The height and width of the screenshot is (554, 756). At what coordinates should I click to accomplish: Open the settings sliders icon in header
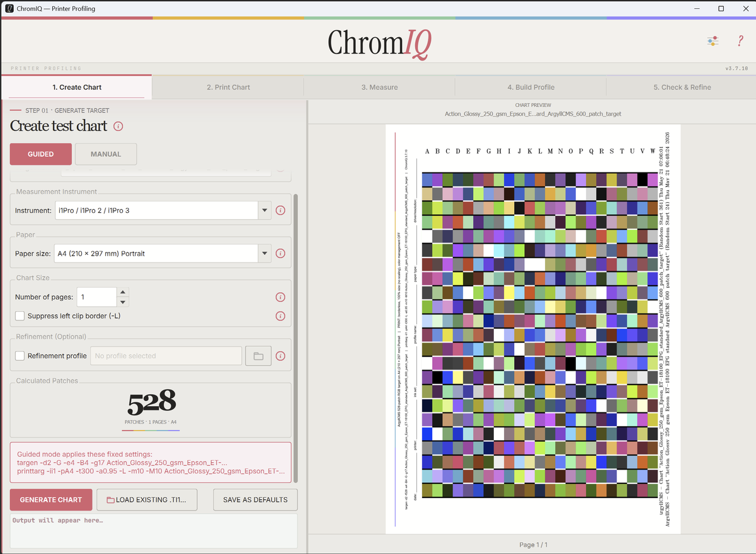tap(713, 41)
